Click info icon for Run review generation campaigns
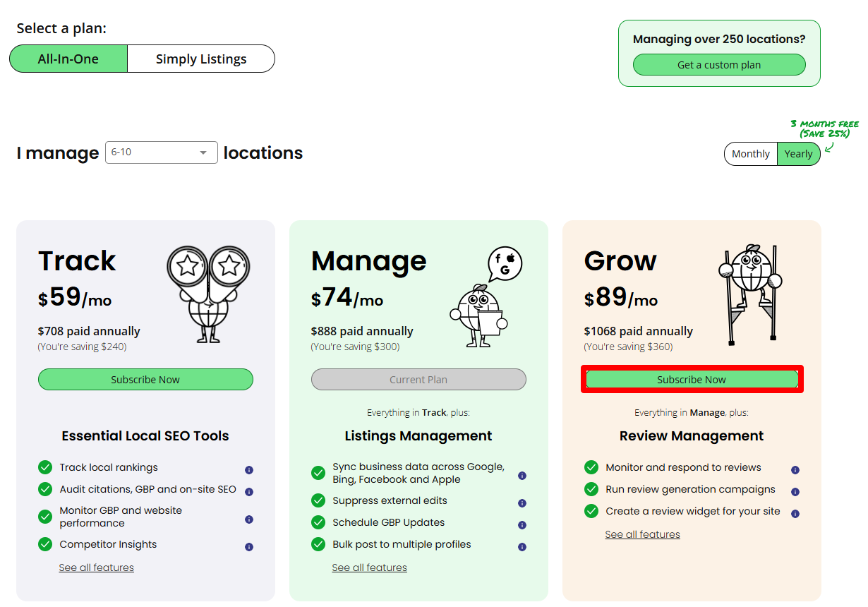The image size is (868, 607). [795, 492]
